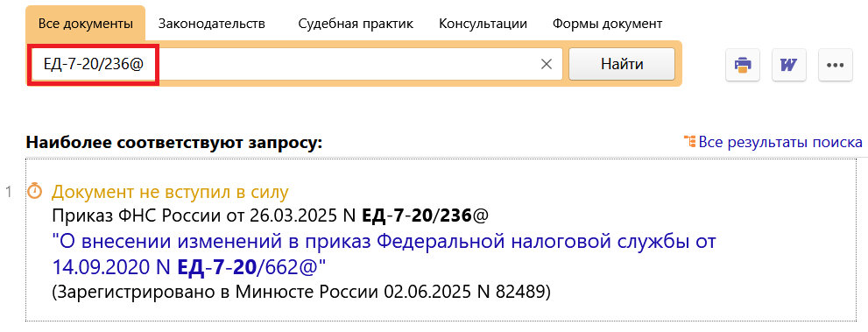
Task: Open the Законодательство tab
Action: [x=211, y=24]
